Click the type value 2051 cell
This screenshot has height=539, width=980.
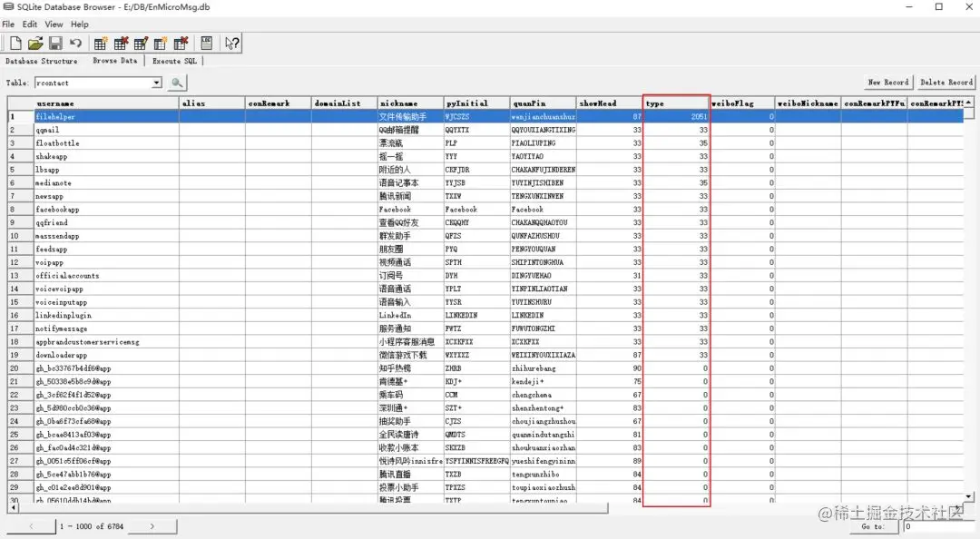(x=676, y=116)
